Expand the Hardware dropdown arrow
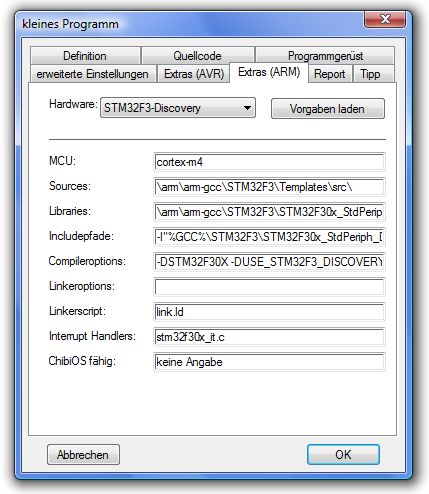The image size is (429, 494). pos(247,108)
